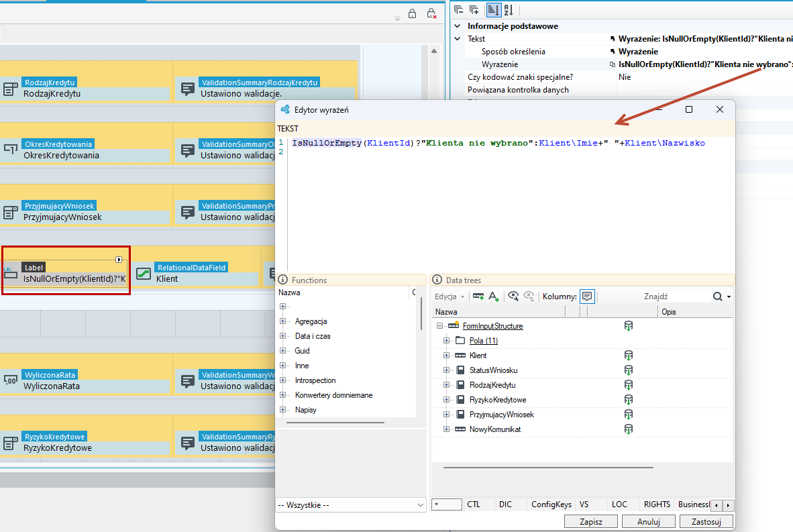Toggle the eye preview icon in Data trees
The width and height of the screenshot is (793, 532).
click(x=513, y=297)
